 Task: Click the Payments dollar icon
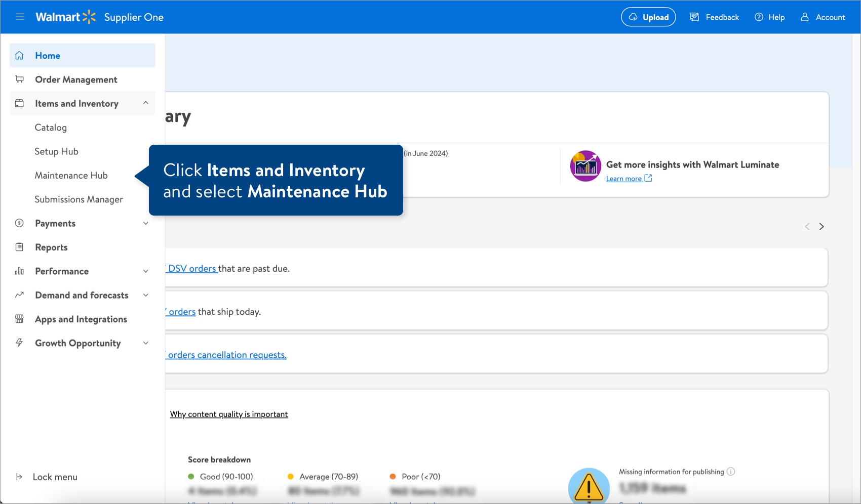pyautogui.click(x=20, y=223)
